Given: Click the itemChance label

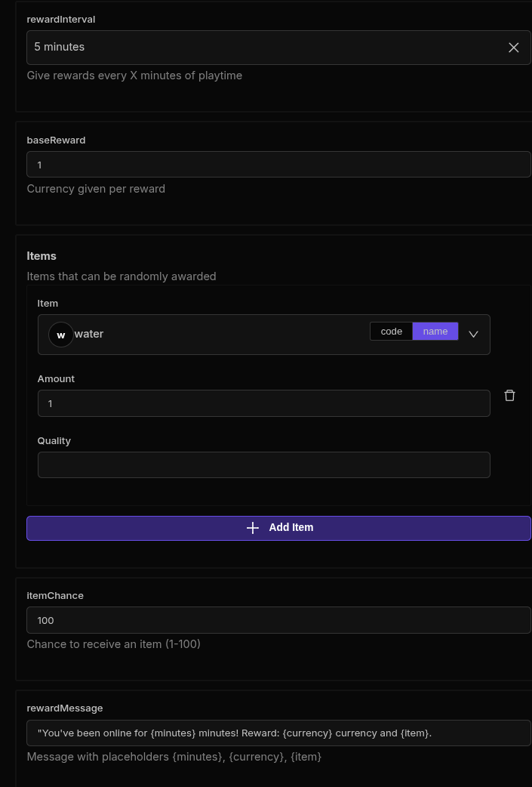Looking at the screenshot, I should coord(55,596).
